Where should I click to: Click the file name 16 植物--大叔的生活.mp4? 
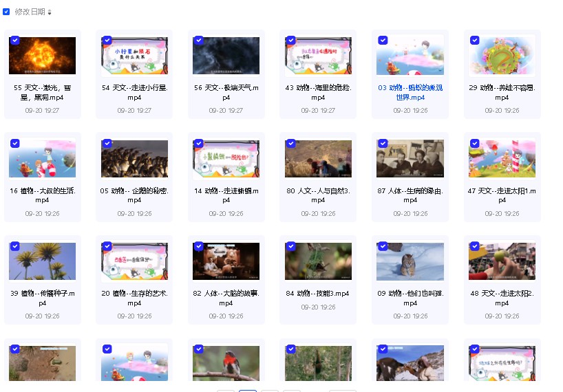coord(43,195)
